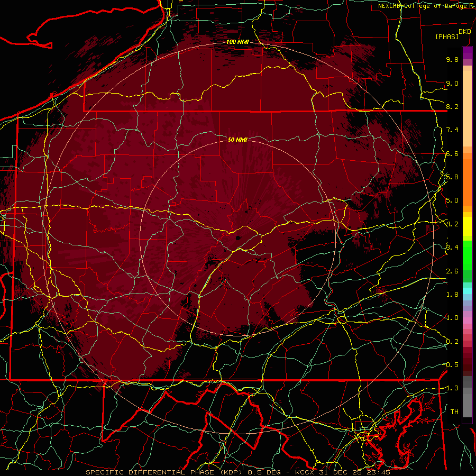Image resolution: width=476 pixels, height=476 pixels.
Task: Click the 9.0 legend value
Action: (452, 83)
